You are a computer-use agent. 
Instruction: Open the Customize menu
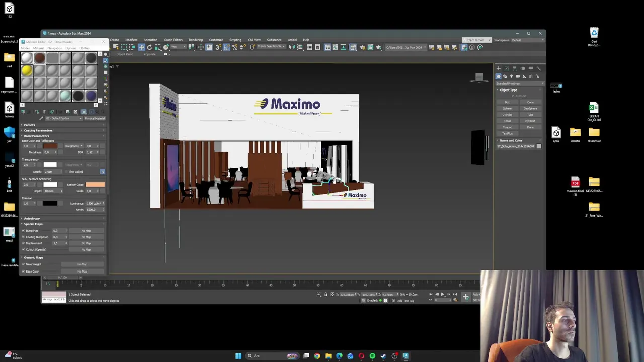click(x=216, y=40)
